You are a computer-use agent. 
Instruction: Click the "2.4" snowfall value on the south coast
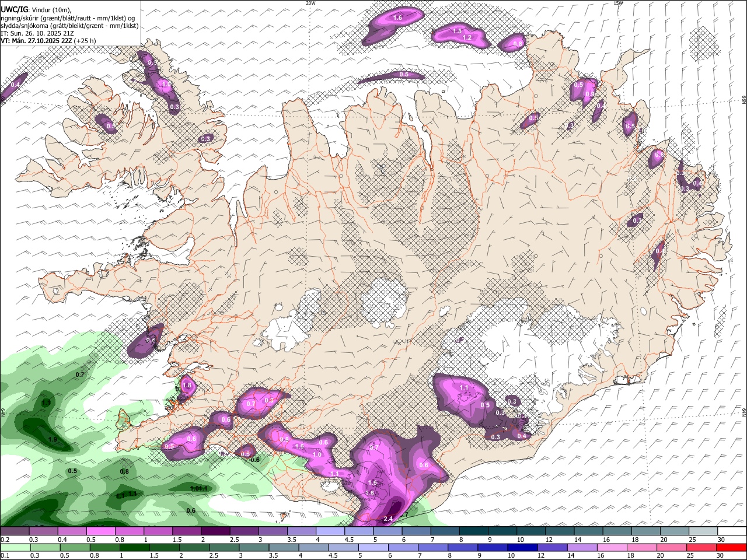pos(389,519)
